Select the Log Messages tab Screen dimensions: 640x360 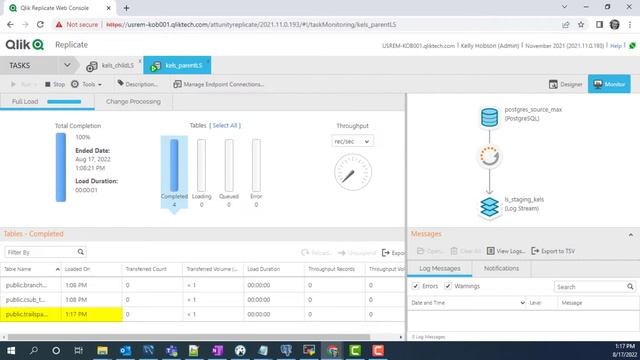pos(440,269)
